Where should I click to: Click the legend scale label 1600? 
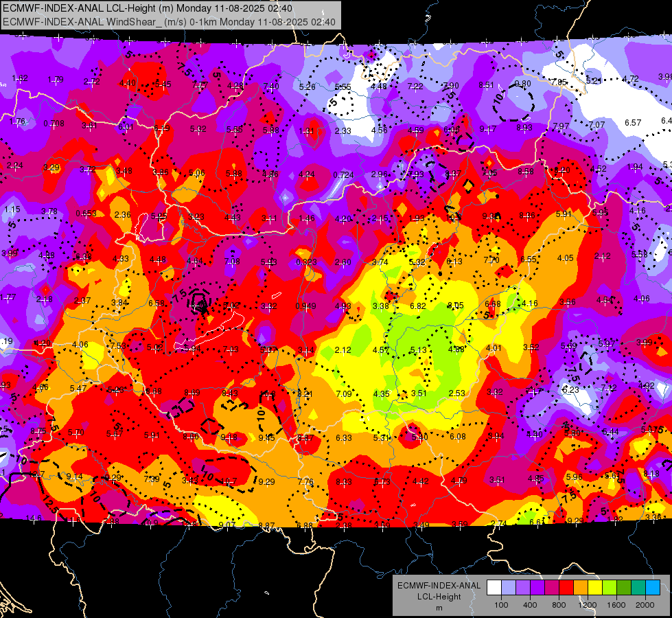click(x=616, y=605)
